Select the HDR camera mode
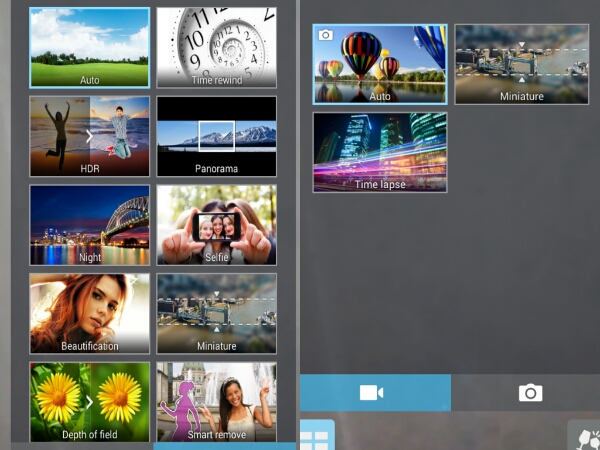The height and width of the screenshot is (450, 600). tap(90, 136)
